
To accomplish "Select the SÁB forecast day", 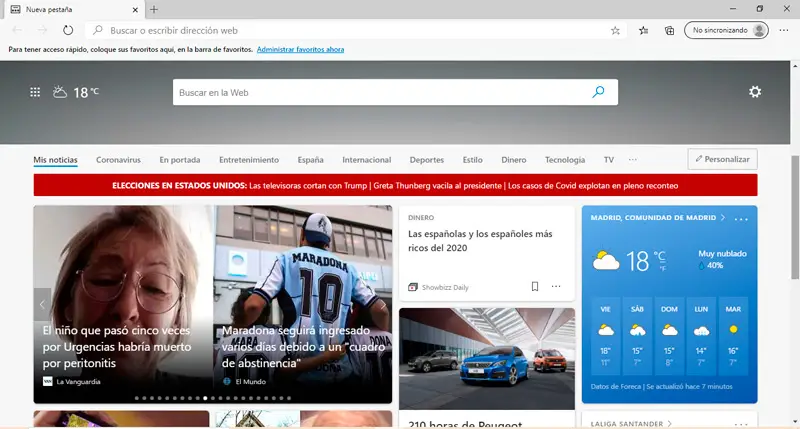I will tap(637, 336).
